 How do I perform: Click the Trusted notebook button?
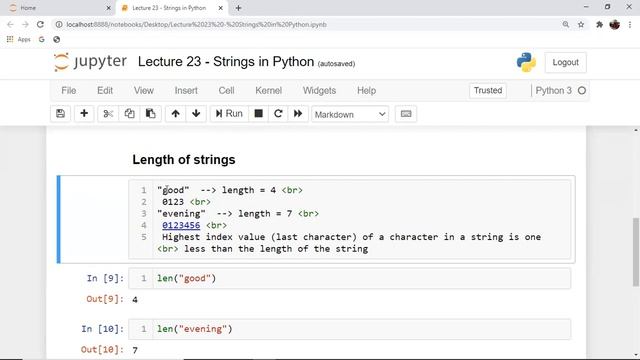tap(488, 91)
